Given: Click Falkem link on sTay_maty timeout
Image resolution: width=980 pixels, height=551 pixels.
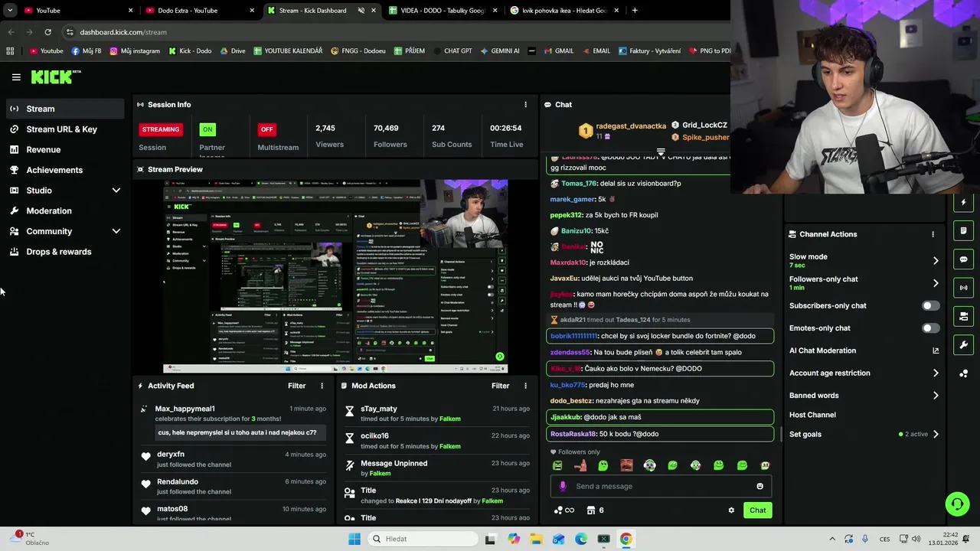Looking at the screenshot, I should coord(450,419).
